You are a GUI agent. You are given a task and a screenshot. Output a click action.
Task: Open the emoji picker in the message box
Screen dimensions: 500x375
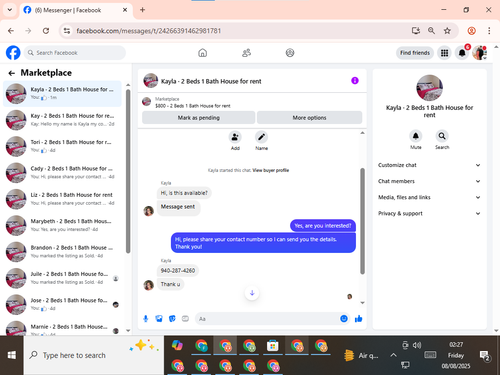coord(344,319)
